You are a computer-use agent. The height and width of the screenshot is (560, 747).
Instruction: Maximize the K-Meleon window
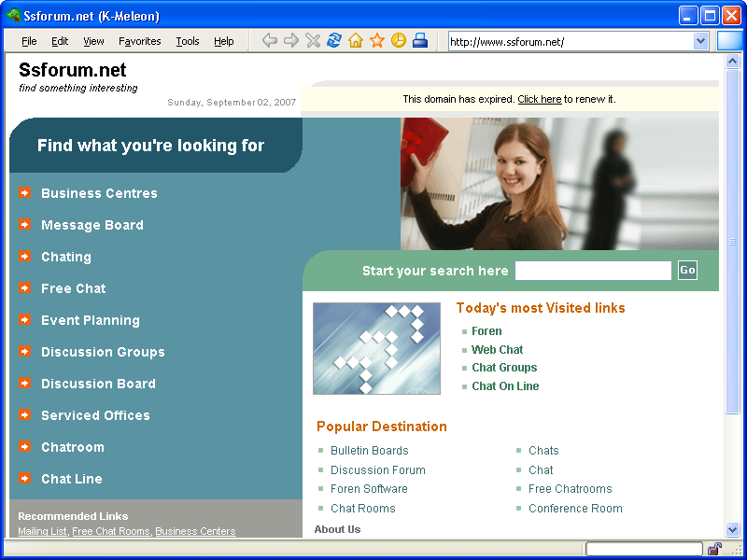point(710,16)
